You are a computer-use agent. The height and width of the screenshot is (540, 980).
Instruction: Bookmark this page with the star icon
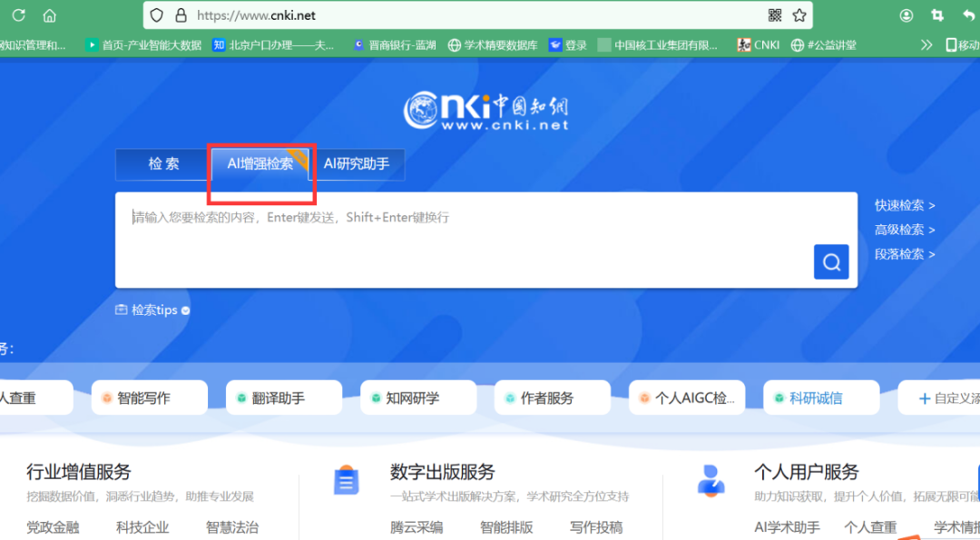799,15
